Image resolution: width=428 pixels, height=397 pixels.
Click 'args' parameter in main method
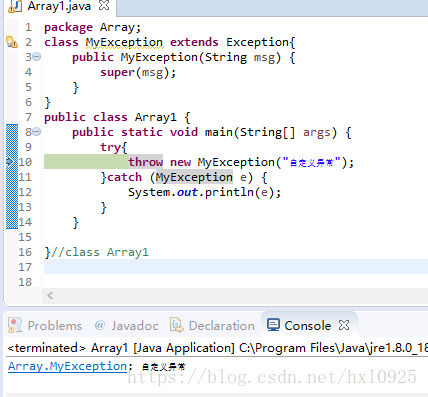pos(317,132)
